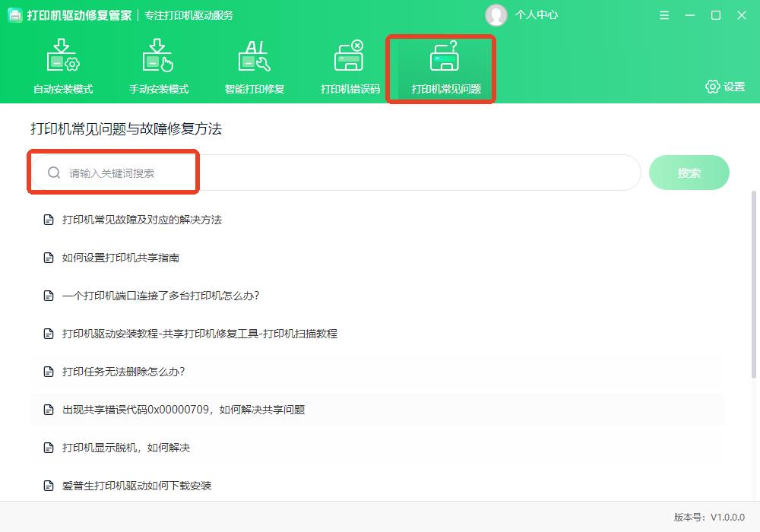Click the document icon beside the first article
Viewport: 760px width, 532px height.
point(47,220)
